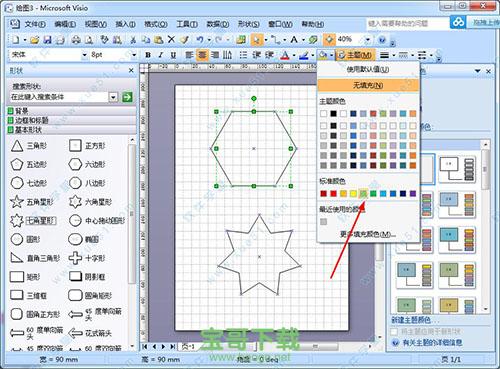Screen dimensions: 500x369
Task: Switch to the 页-1 page tab
Action: (188, 347)
